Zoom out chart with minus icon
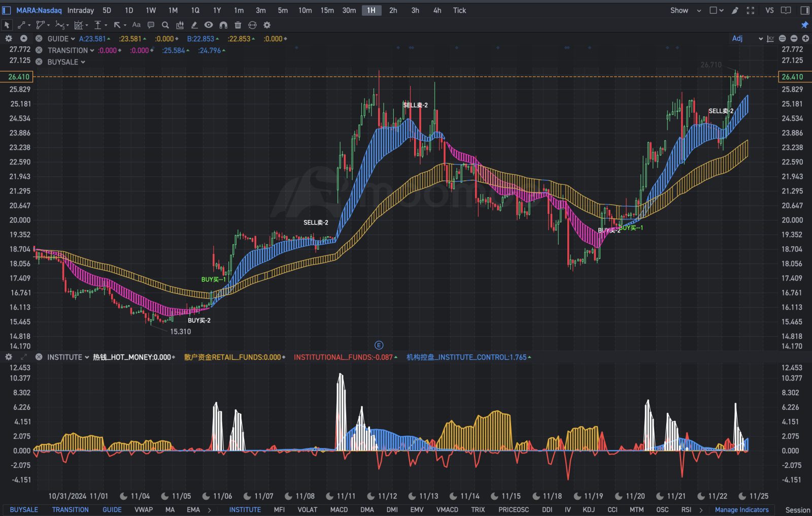This screenshot has height=516, width=812. pyautogui.click(x=794, y=39)
